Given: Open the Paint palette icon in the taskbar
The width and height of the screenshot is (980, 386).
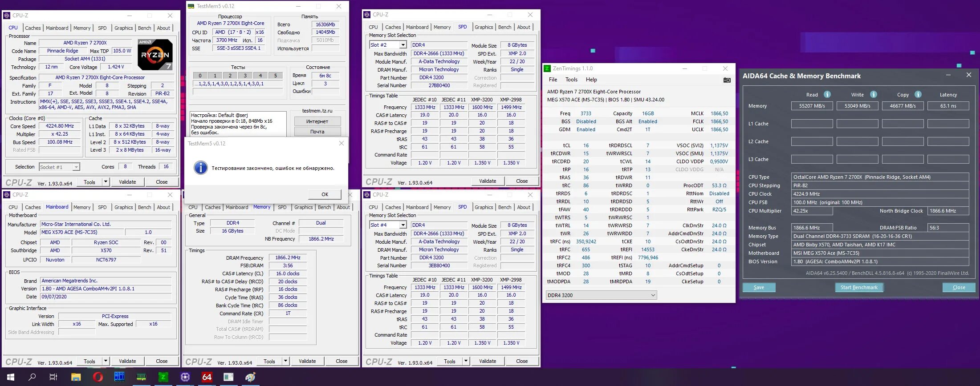Looking at the screenshot, I should [x=251, y=377].
